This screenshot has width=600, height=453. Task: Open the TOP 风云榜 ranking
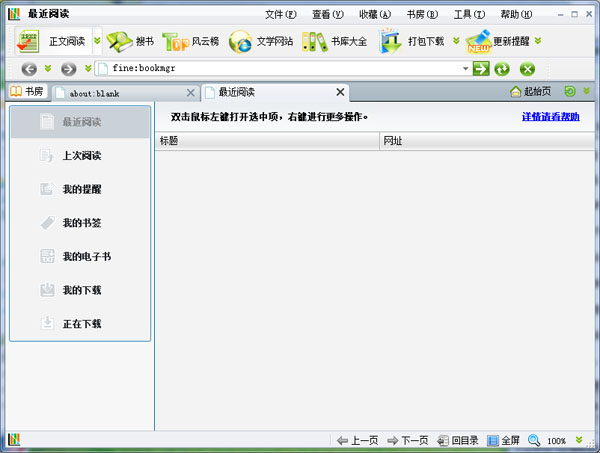[191, 41]
